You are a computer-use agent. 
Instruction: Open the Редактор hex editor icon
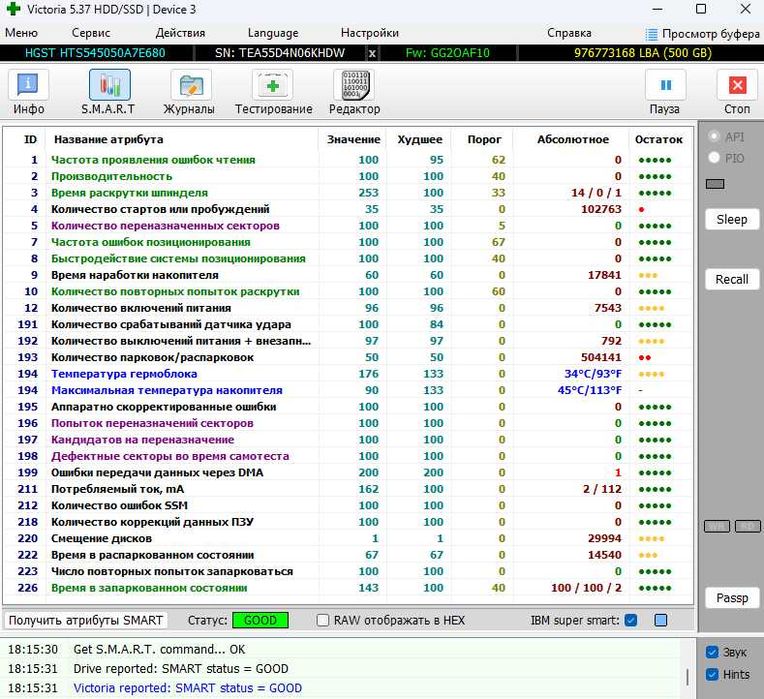click(x=354, y=85)
